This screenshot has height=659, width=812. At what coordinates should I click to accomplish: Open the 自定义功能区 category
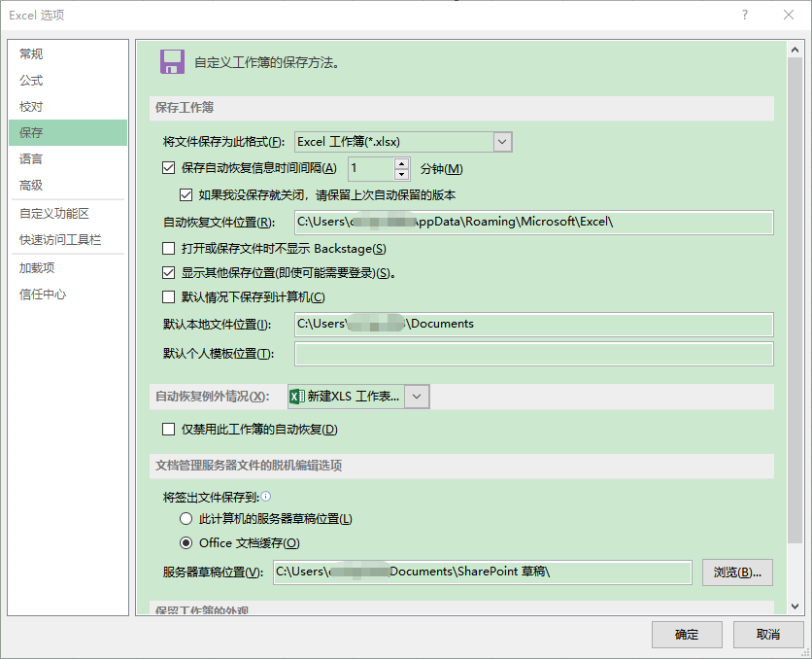coord(68,214)
